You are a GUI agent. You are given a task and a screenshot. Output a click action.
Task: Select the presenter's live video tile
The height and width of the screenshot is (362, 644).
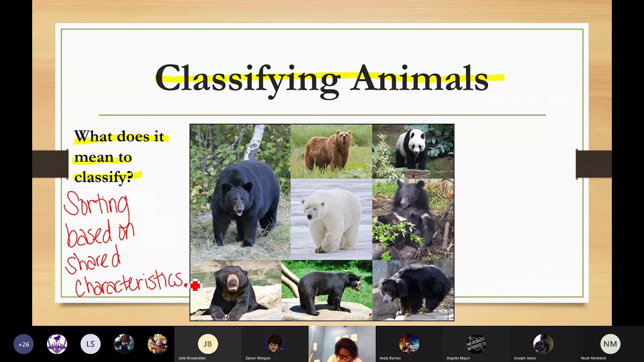[342, 344]
